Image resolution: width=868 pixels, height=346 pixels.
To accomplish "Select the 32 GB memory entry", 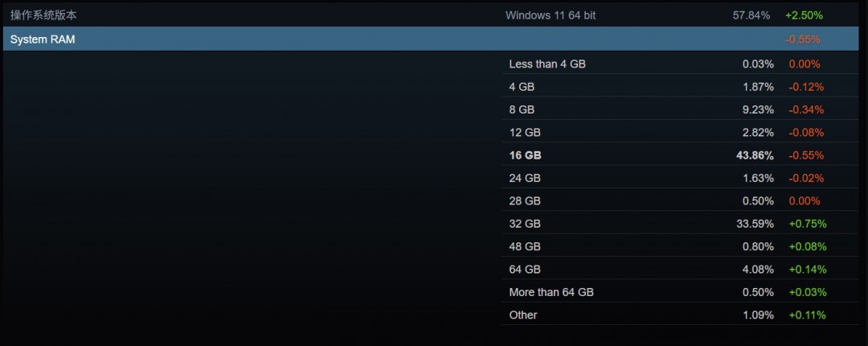I will pyautogui.click(x=525, y=224).
